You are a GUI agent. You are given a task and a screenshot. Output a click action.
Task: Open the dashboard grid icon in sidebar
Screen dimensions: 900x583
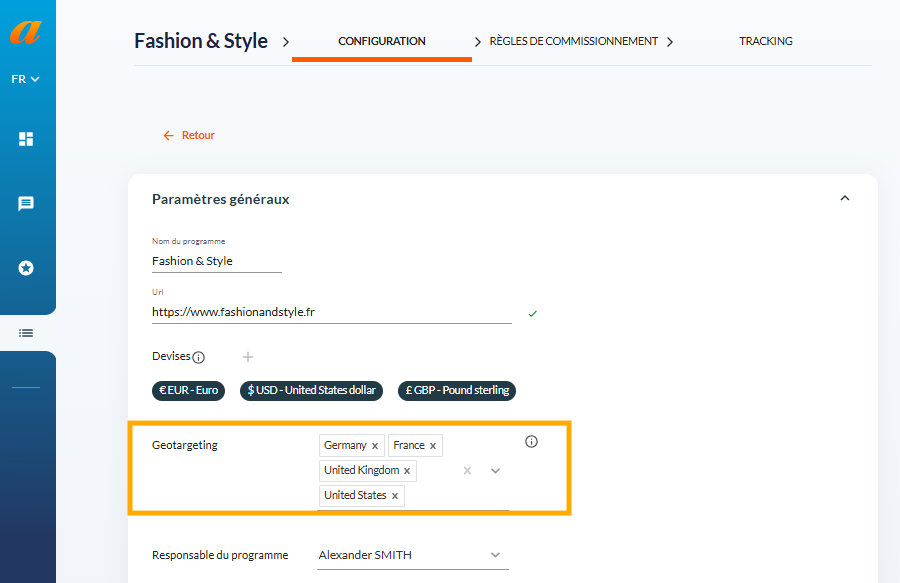(x=26, y=139)
